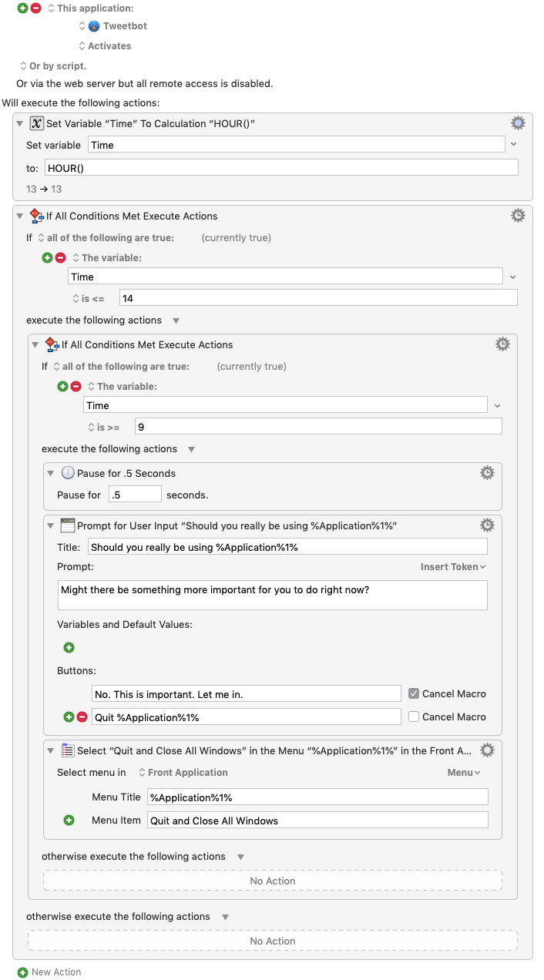Collapse the Set Variable "Time" action

click(x=19, y=124)
